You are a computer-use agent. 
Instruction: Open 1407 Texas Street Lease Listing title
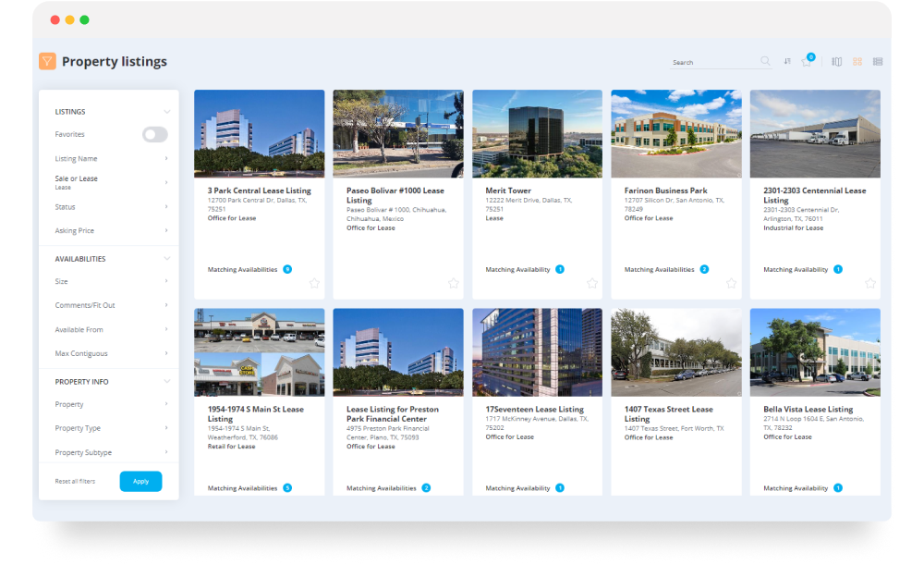[x=669, y=414]
